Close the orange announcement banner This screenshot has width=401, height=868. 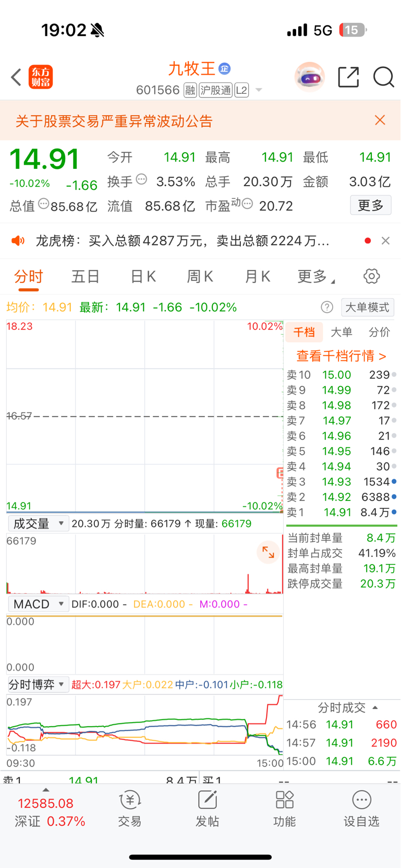click(x=380, y=120)
